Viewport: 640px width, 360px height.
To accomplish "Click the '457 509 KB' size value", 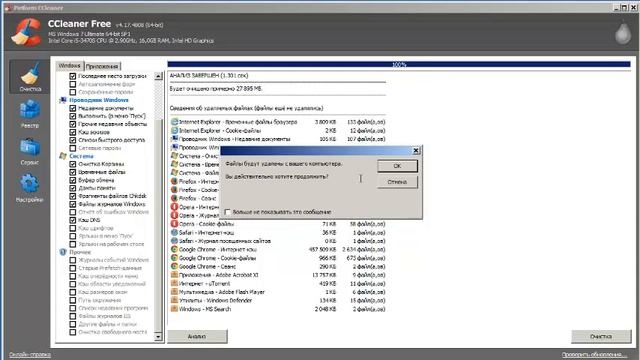I will click(322, 249).
